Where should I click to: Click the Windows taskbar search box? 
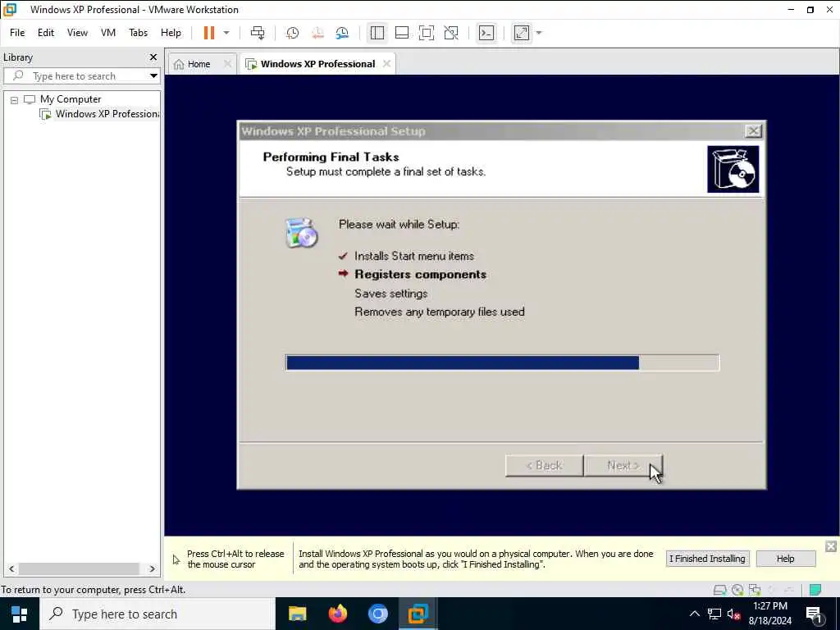[157, 614]
